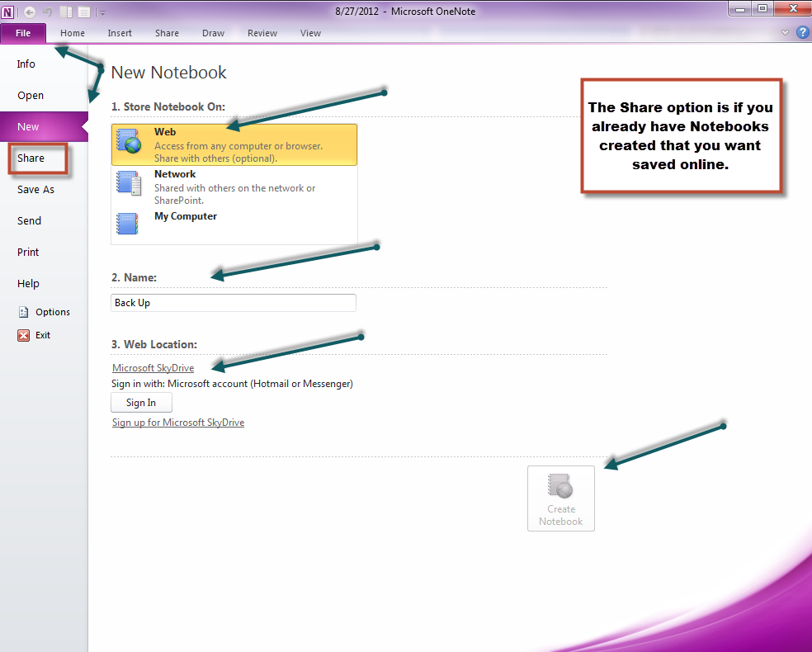This screenshot has height=652, width=812.
Task: Open the File tab
Action: [23, 33]
